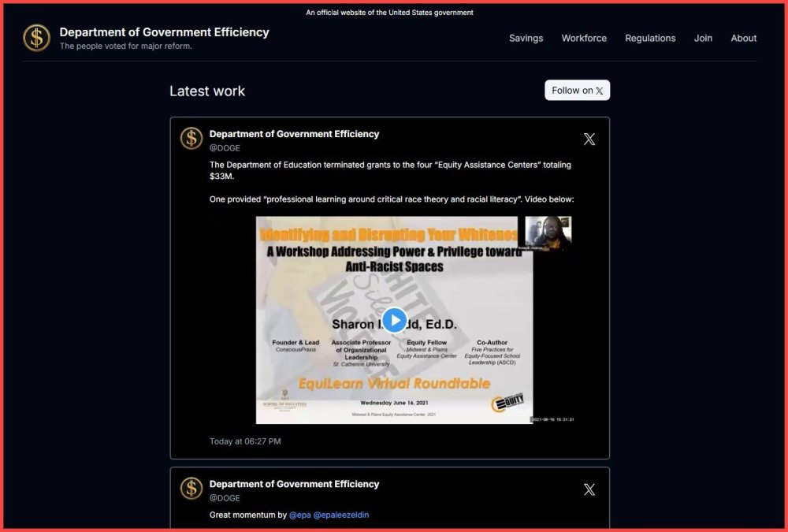Open the About page

pyautogui.click(x=743, y=38)
